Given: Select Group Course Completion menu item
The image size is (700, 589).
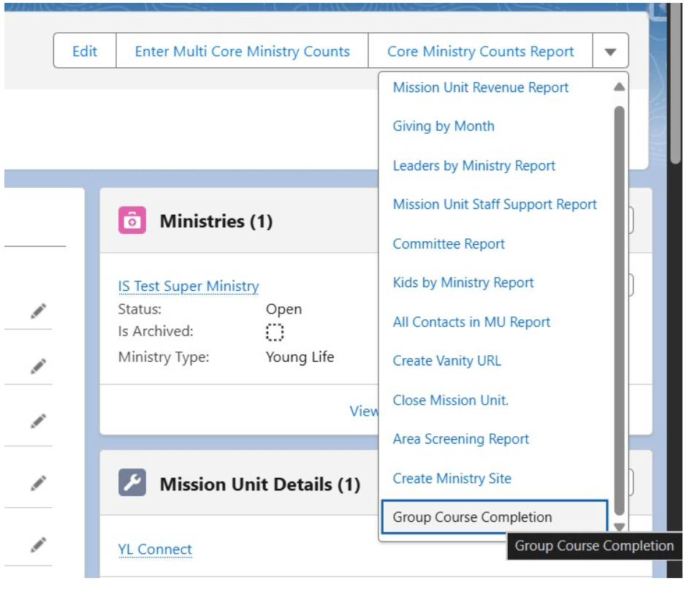Looking at the screenshot, I should coord(472,517).
